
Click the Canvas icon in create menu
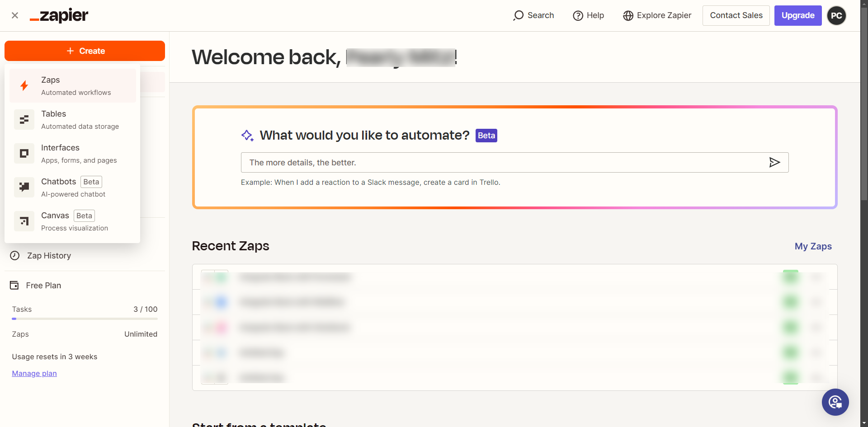[x=24, y=221]
